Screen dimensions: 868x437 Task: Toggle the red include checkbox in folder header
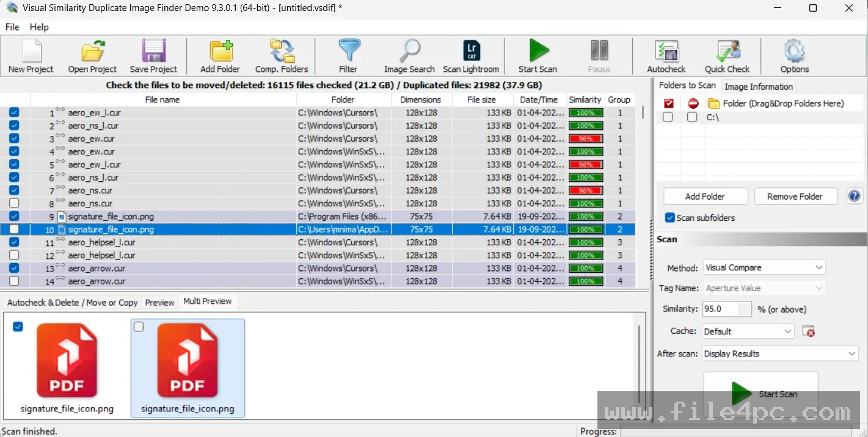click(x=669, y=103)
